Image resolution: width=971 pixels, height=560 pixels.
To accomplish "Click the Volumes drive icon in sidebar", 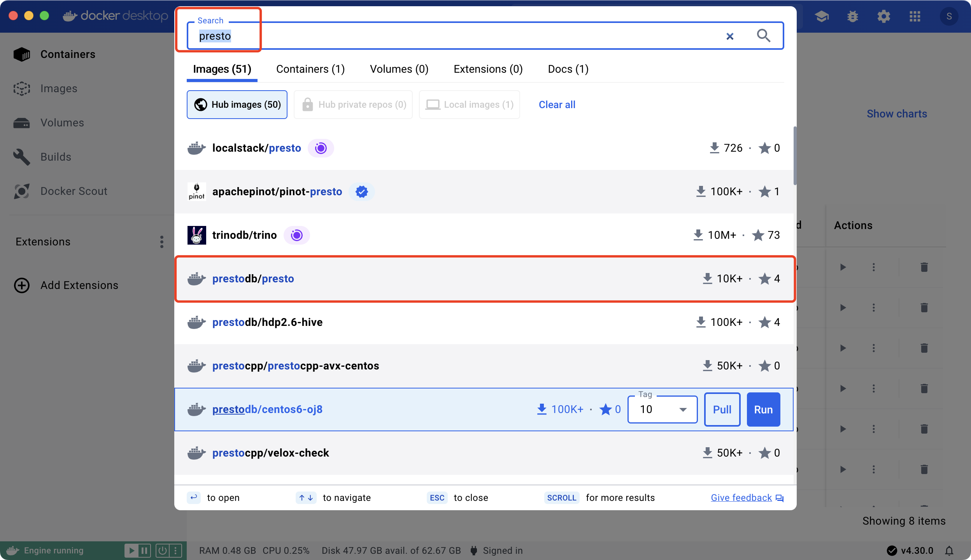I will (x=22, y=123).
